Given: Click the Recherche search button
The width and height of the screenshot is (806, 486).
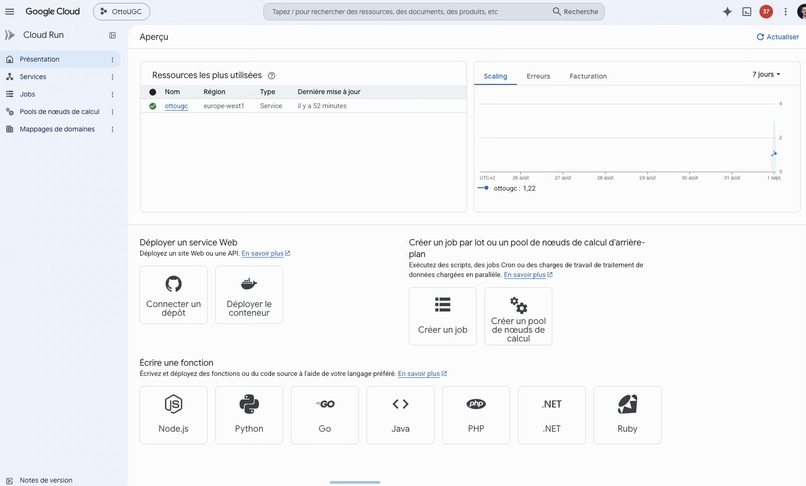Looking at the screenshot, I should pyautogui.click(x=576, y=11).
